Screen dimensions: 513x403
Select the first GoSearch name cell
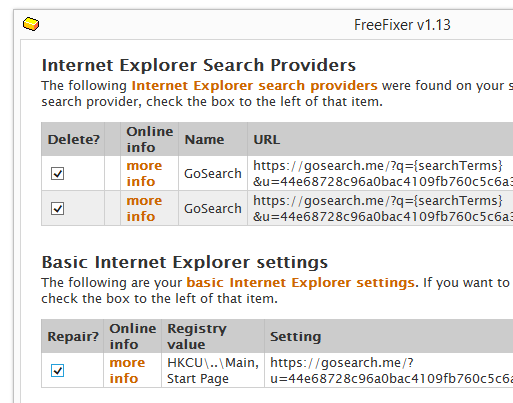[x=213, y=173]
